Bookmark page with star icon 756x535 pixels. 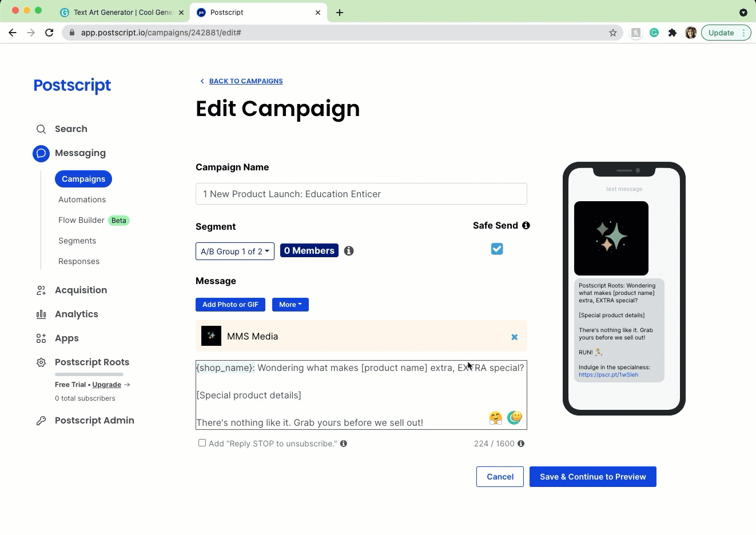click(613, 33)
